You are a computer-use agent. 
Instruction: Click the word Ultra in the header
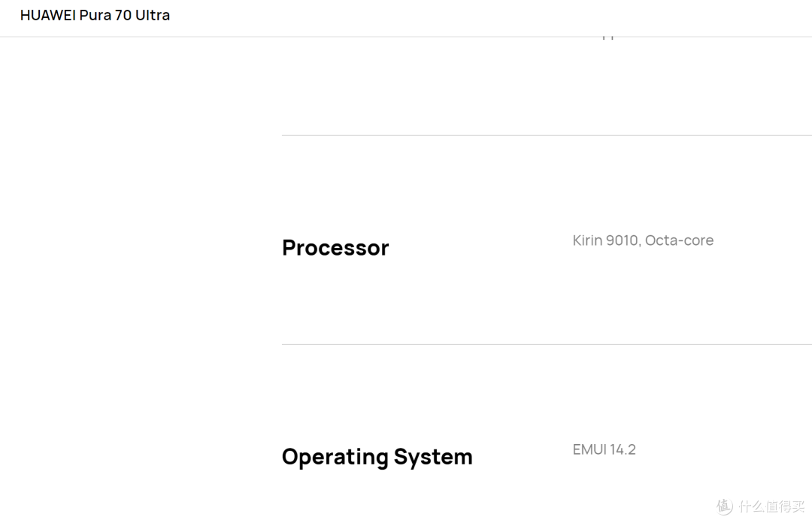click(152, 16)
